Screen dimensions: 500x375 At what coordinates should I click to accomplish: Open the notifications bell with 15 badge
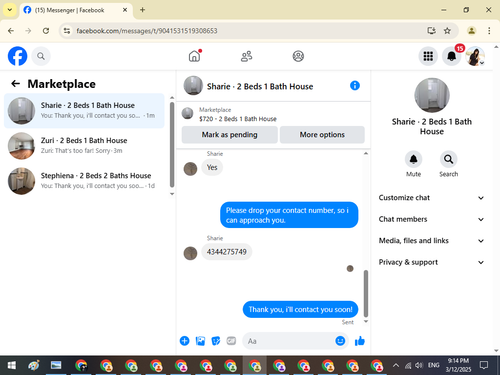tap(452, 56)
